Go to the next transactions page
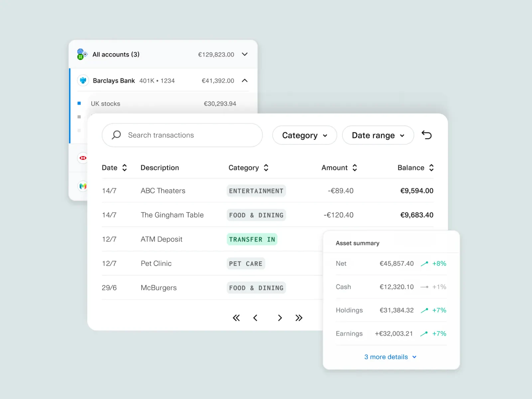 (280, 318)
